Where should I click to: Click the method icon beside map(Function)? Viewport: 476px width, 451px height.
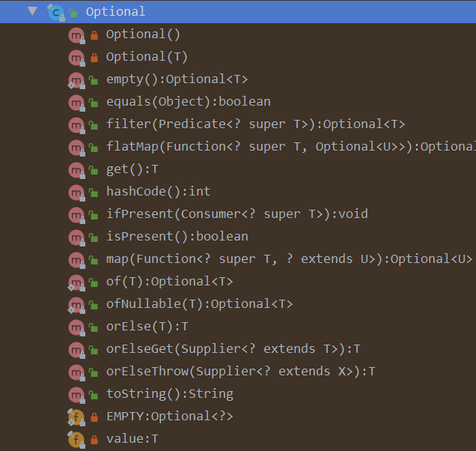[x=76, y=261]
